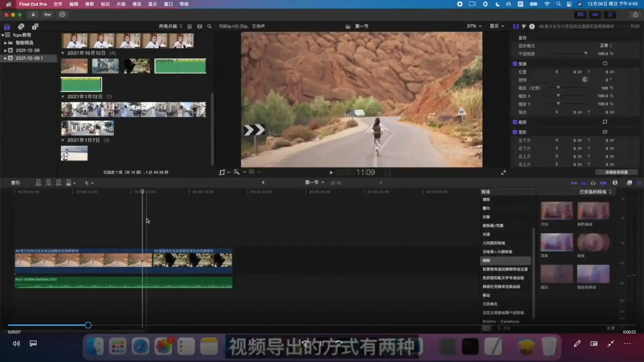Disable the 变形 (Distort) checkbox in inspector

tap(515, 132)
